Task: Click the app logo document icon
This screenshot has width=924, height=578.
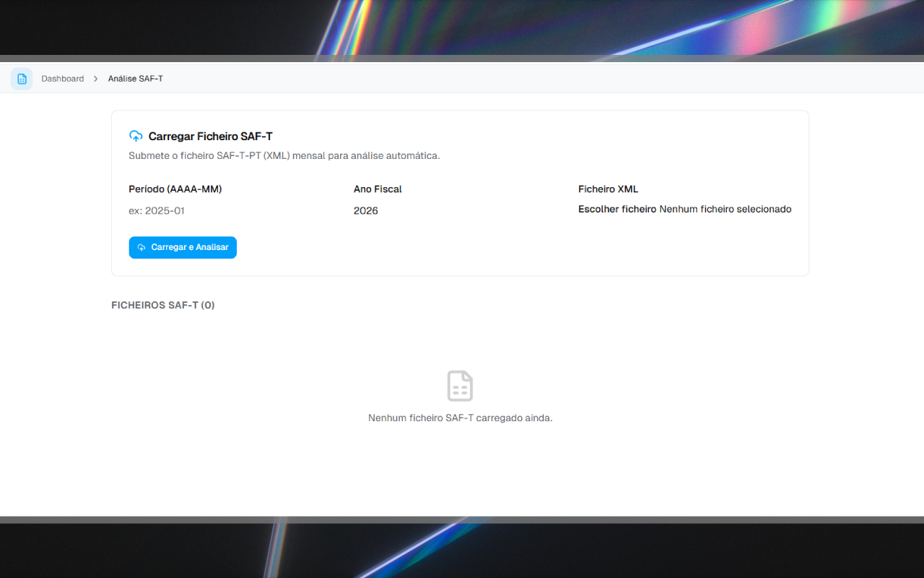Action: pos(22,79)
